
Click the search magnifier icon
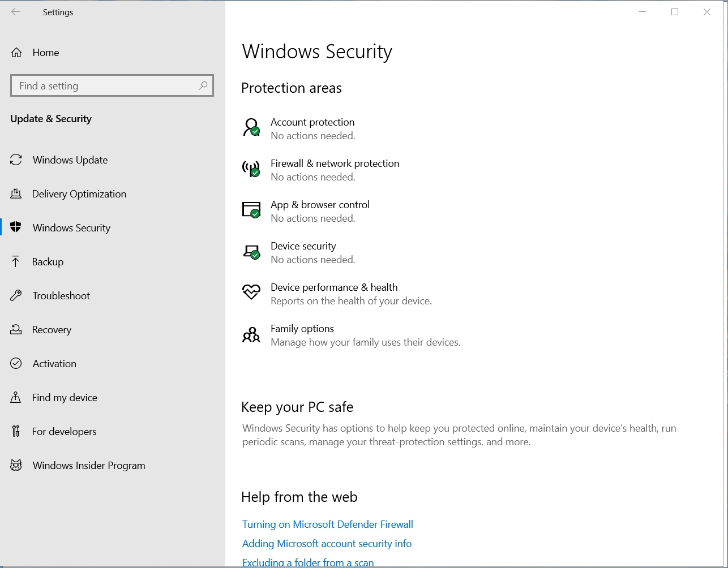pos(203,85)
